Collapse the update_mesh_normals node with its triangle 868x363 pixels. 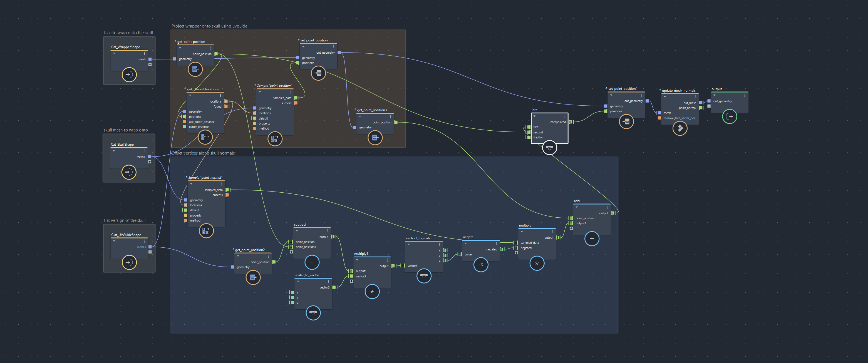pyautogui.click(x=665, y=97)
